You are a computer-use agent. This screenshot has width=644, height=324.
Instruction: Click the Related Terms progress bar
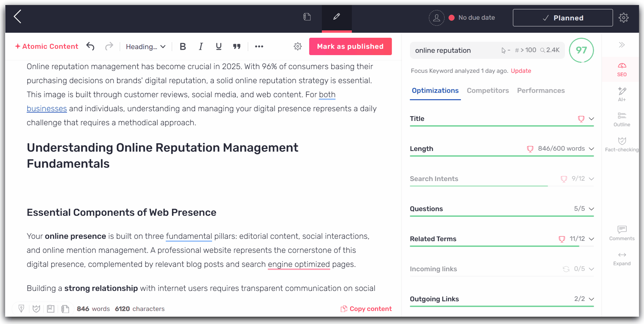pyautogui.click(x=502, y=246)
